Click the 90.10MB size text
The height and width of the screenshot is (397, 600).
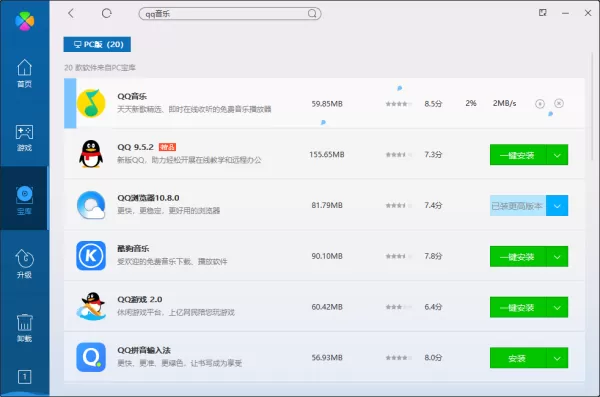tap(327, 256)
